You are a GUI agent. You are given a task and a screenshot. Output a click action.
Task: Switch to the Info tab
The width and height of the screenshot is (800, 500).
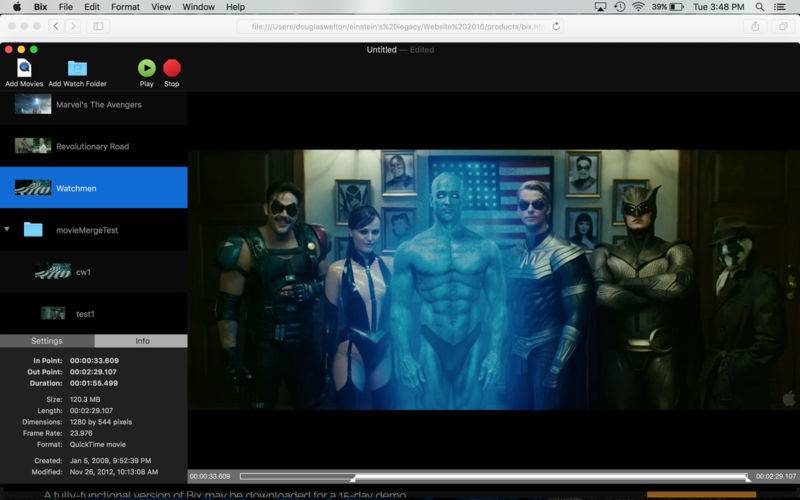pos(141,341)
